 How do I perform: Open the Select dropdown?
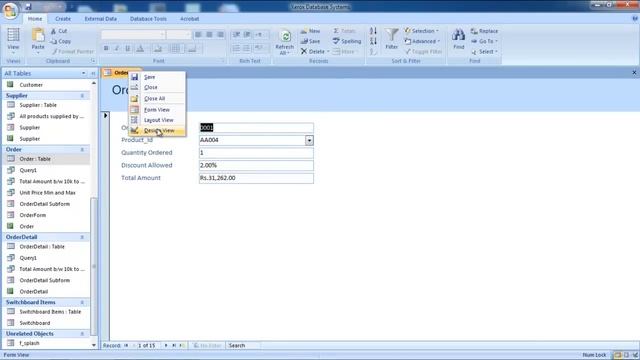pos(484,52)
